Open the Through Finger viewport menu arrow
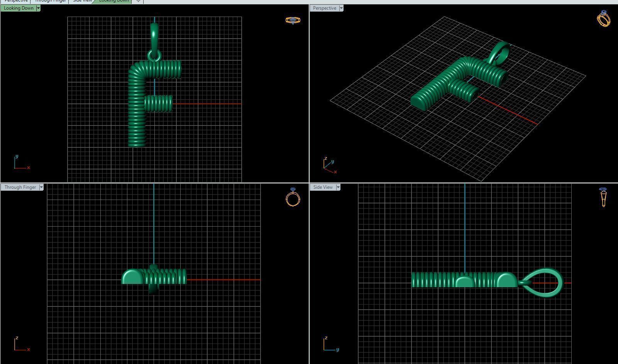Image resolution: width=618 pixels, height=364 pixels. pos(41,187)
